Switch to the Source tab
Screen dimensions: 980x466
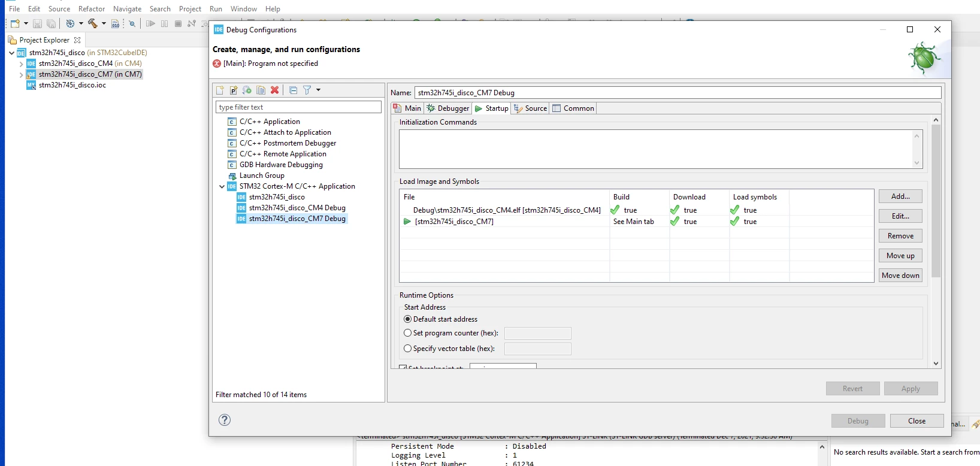(x=531, y=108)
